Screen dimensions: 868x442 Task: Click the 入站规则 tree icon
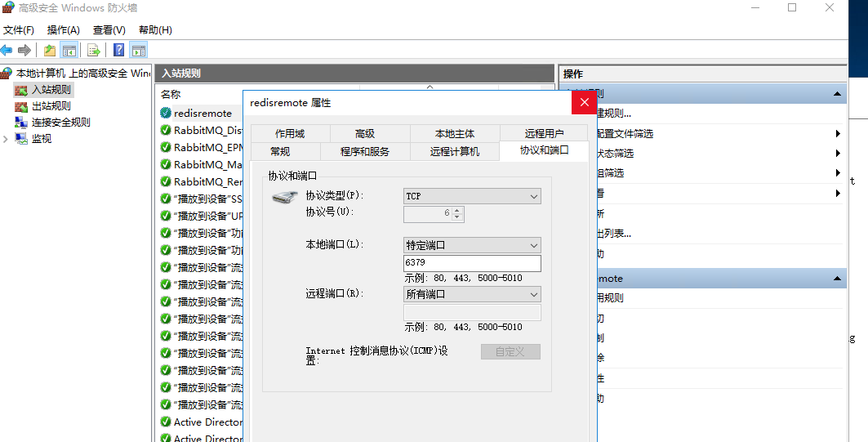click(x=21, y=90)
